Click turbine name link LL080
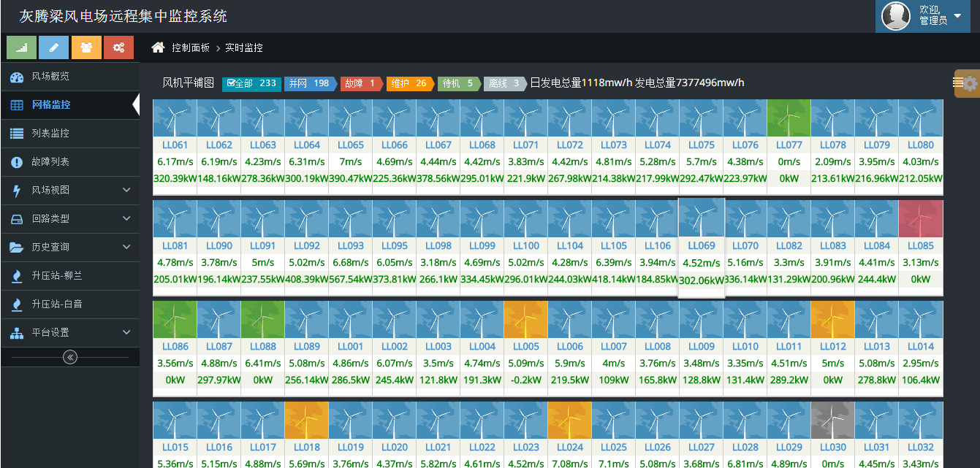The width and height of the screenshot is (980, 468). pyautogui.click(x=921, y=145)
